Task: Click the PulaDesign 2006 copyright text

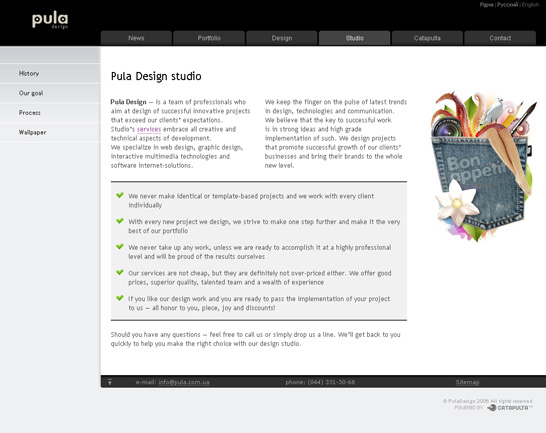Action: point(488,401)
